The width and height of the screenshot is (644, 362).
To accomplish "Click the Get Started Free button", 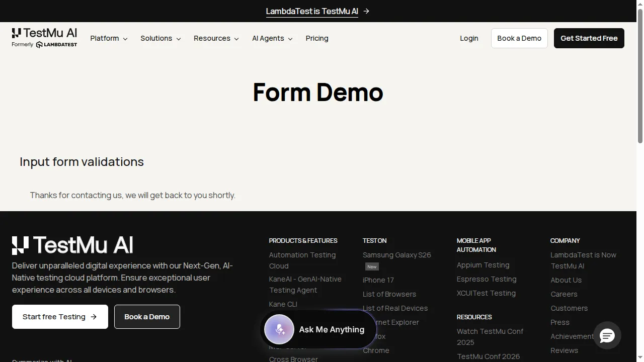I will tap(589, 38).
